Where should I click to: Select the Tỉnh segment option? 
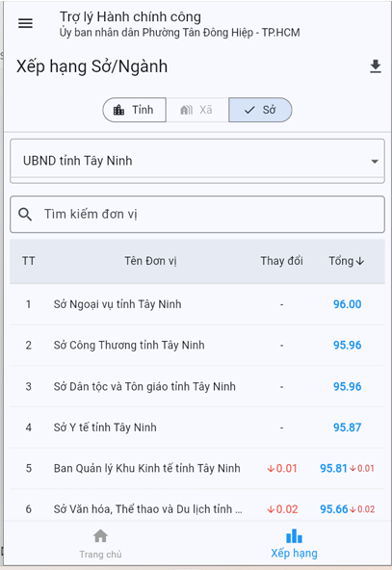point(134,110)
